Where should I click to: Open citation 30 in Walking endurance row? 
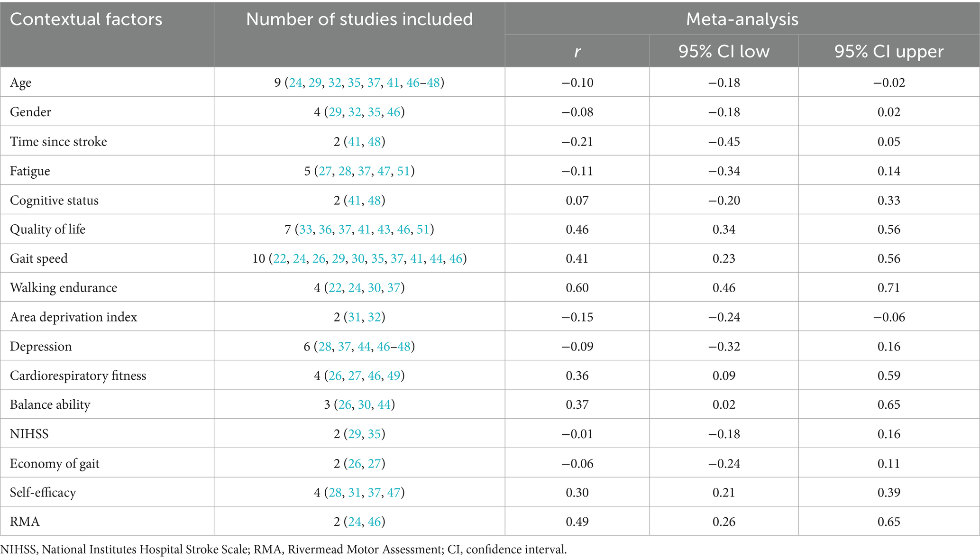(x=375, y=288)
